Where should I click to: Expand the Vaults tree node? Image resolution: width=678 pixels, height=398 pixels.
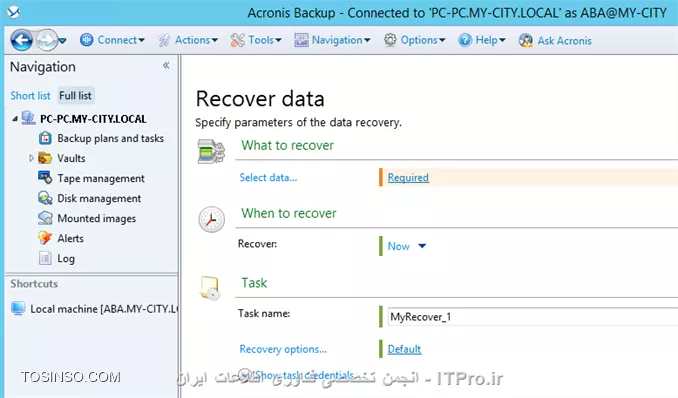(31, 158)
